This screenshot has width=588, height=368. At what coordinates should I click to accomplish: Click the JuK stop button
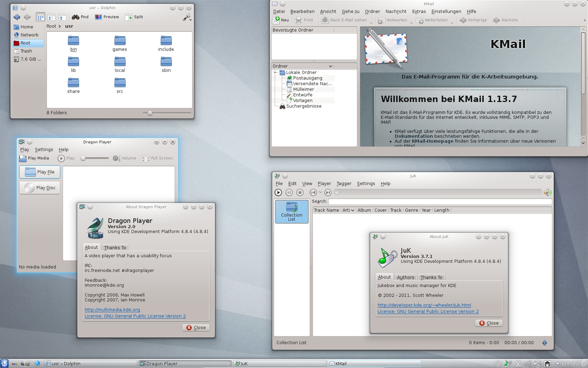(300, 192)
